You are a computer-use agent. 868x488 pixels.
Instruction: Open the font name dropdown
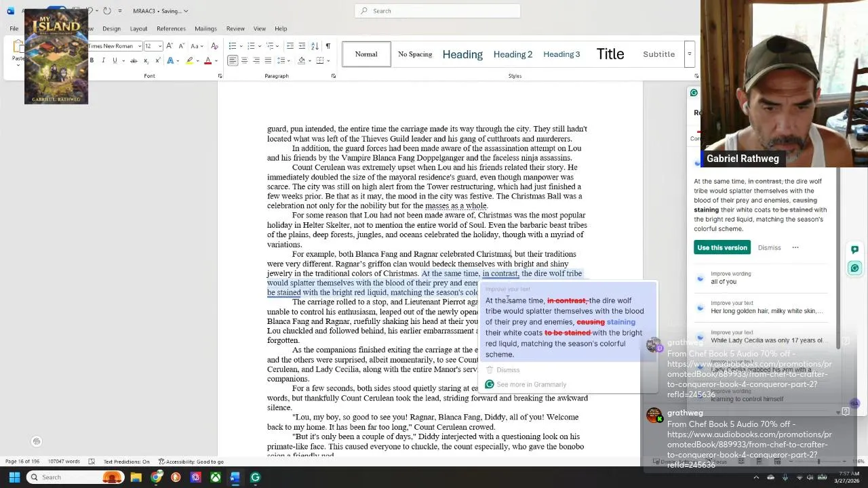tap(140, 46)
